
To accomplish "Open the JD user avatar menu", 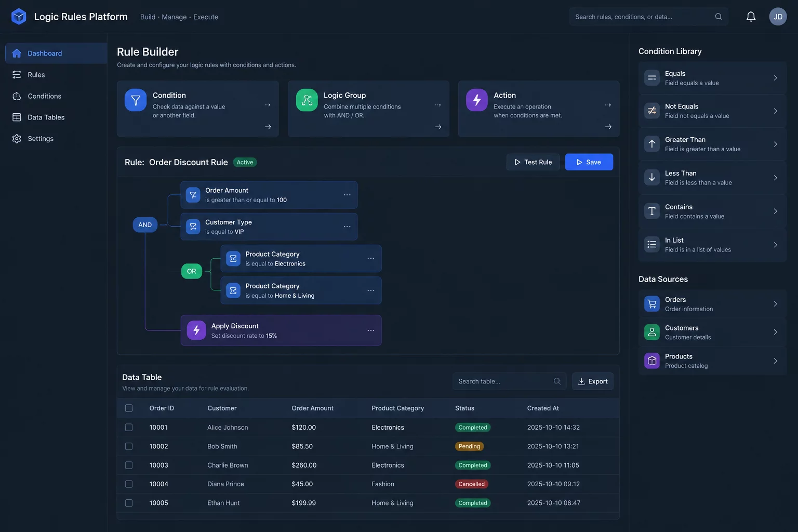I will 778,17.
